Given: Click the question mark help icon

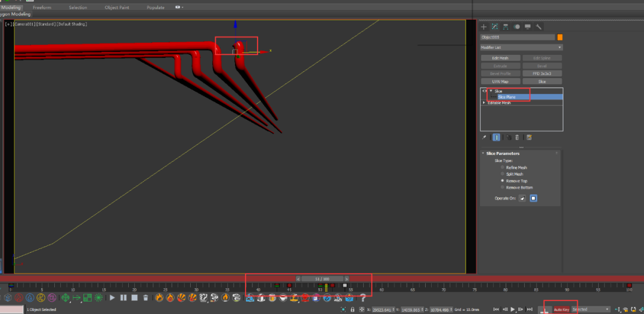Looking at the screenshot, I should [363, 297].
